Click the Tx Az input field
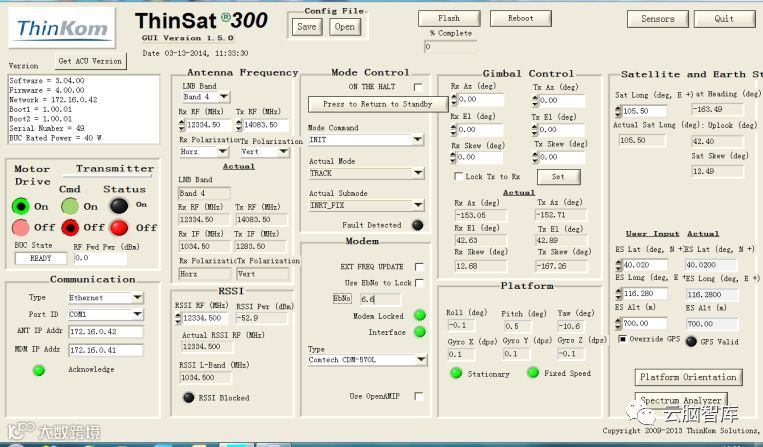This screenshot has width=763, height=447. [x=562, y=101]
